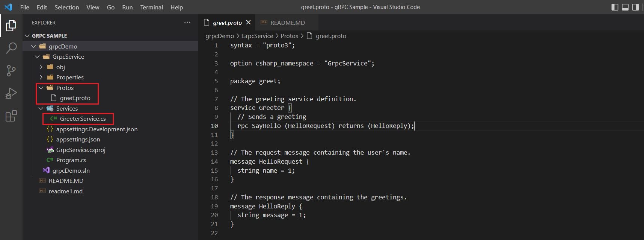Collapse the Services folder
The width and height of the screenshot is (644, 240).
41,108
